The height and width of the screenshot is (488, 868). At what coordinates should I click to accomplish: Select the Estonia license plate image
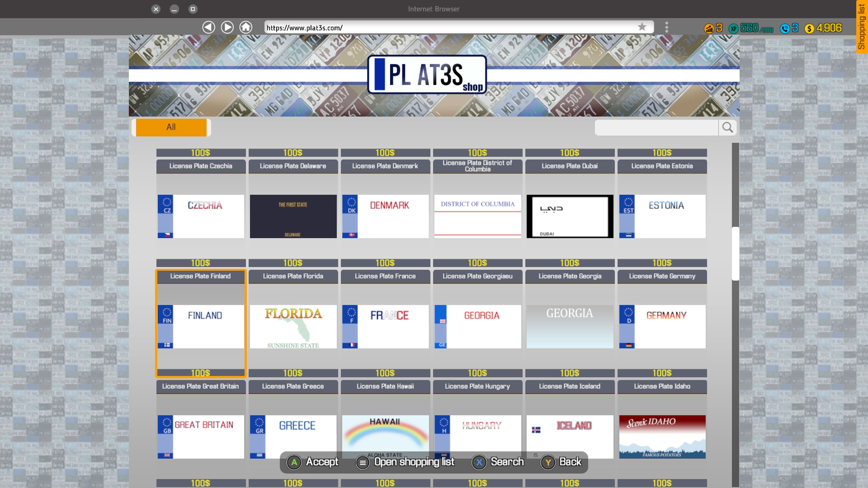point(663,216)
